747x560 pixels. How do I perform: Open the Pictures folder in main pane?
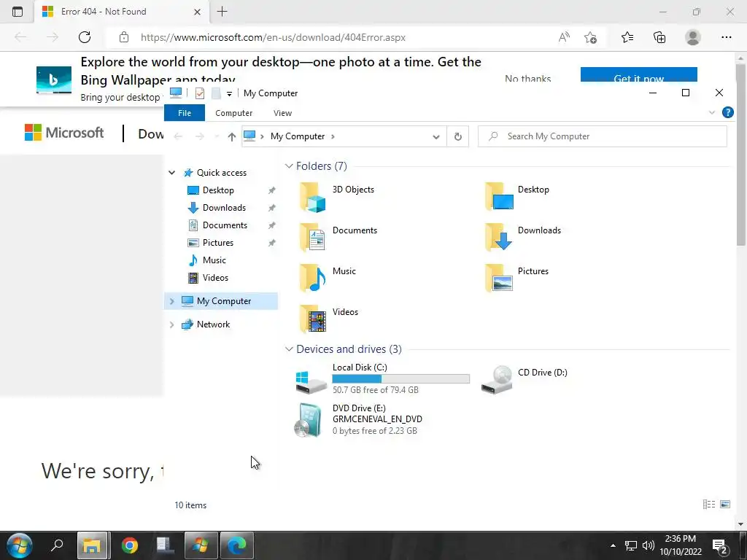pyautogui.click(x=517, y=278)
